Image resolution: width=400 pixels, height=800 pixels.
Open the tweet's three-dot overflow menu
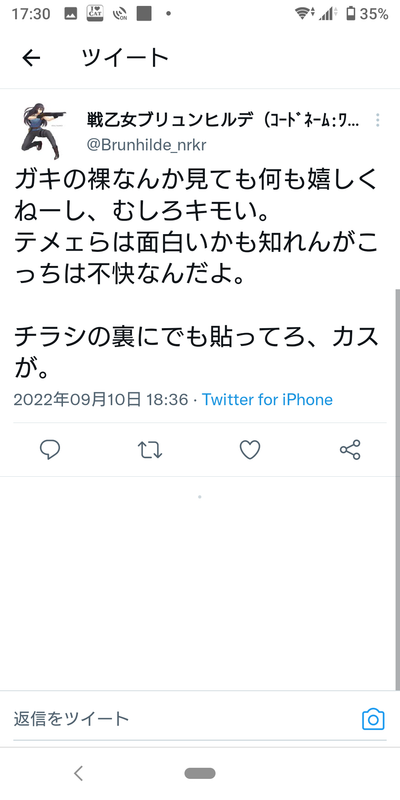coord(378,120)
